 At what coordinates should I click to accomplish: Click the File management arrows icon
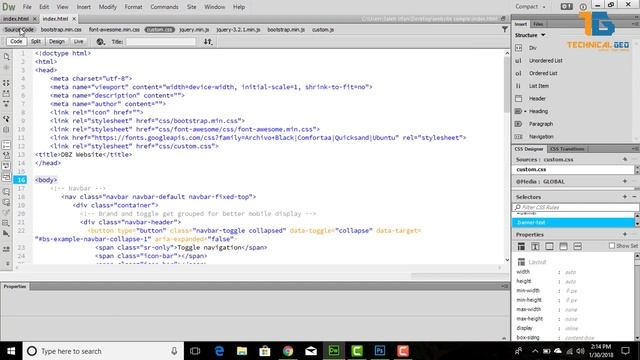[x=208, y=42]
